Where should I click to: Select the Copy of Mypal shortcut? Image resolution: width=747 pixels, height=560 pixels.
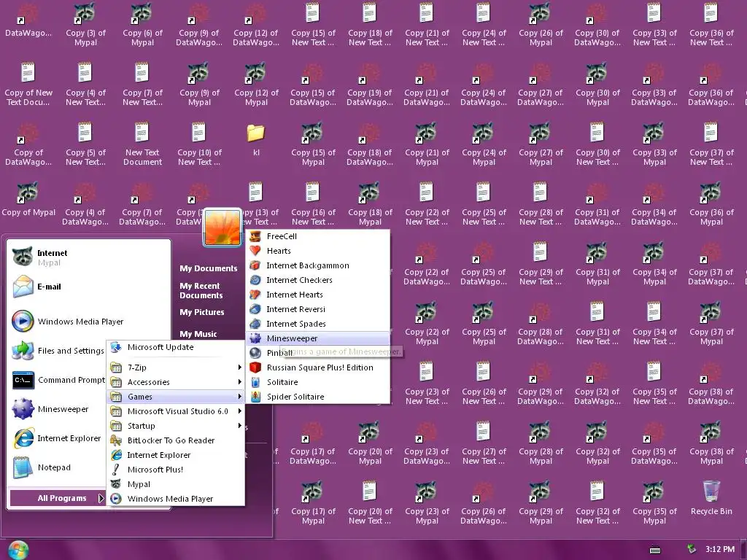[28, 199]
